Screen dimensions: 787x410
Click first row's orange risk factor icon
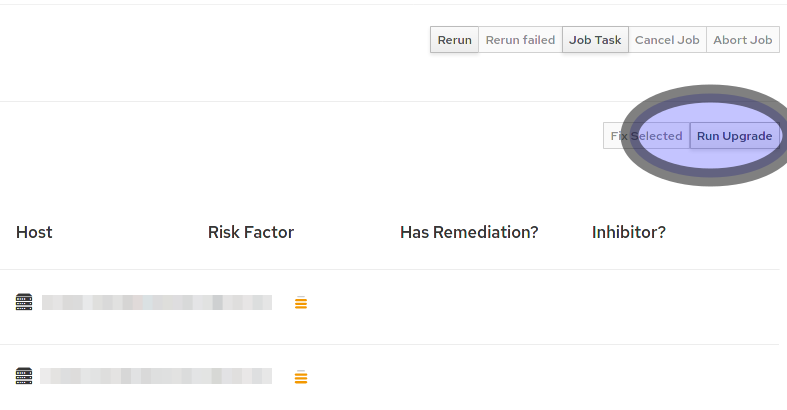coord(301,303)
